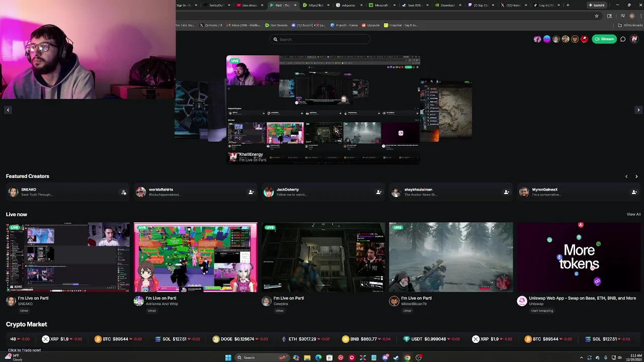The height and width of the screenshot is (362, 644).
Task: Open the Projects - Canva bookmark
Action: tap(345, 25)
